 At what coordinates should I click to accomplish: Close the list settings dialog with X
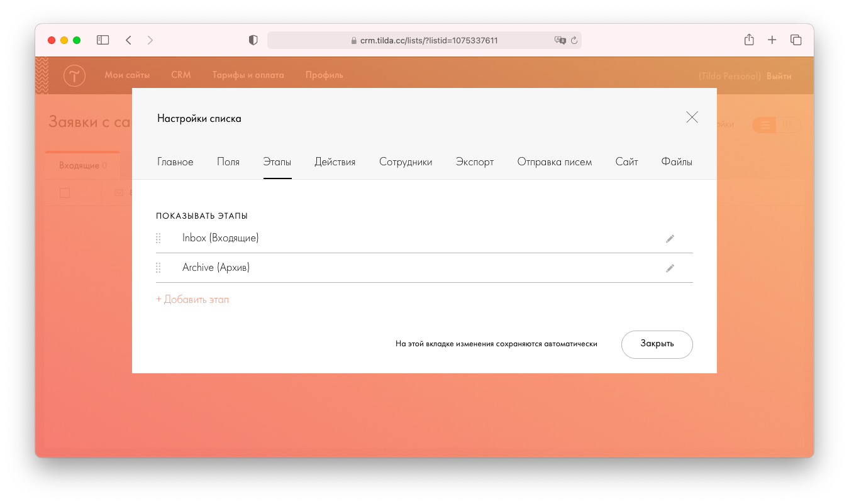pyautogui.click(x=692, y=117)
